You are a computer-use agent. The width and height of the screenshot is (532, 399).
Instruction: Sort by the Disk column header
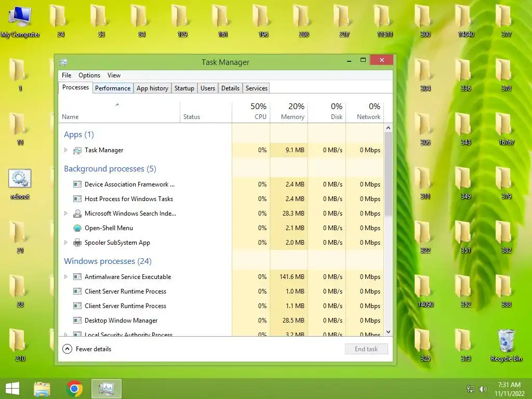tap(327, 111)
